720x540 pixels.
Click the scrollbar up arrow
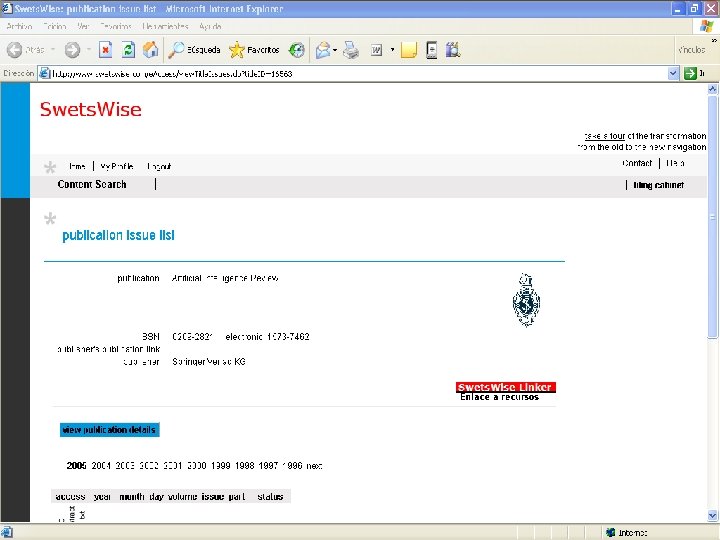(713, 89)
